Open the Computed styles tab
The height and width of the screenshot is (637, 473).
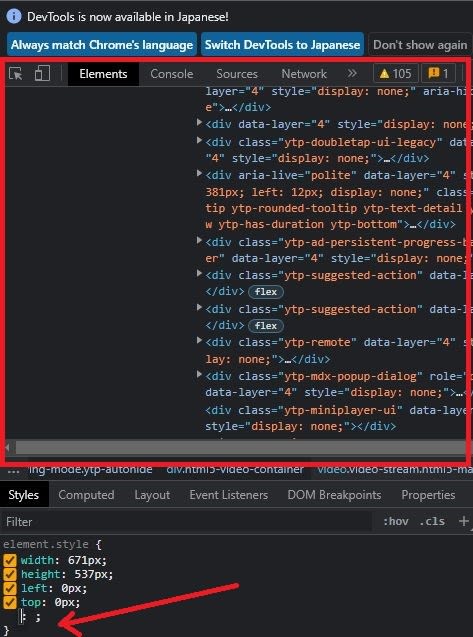(x=86, y=495)
